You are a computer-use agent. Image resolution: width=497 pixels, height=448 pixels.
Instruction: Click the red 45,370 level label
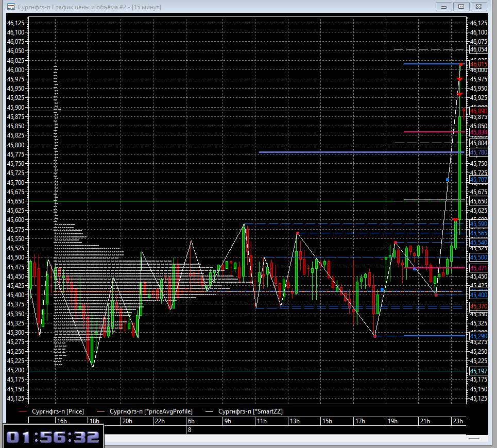coord(478,306)
